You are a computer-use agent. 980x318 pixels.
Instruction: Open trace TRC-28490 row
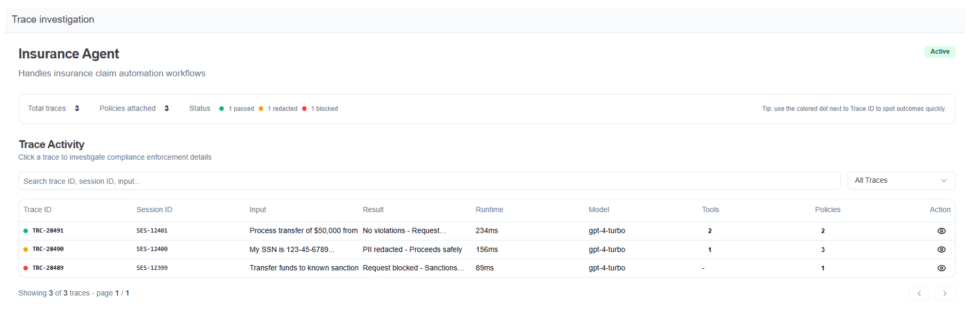[x=487, y=250]
